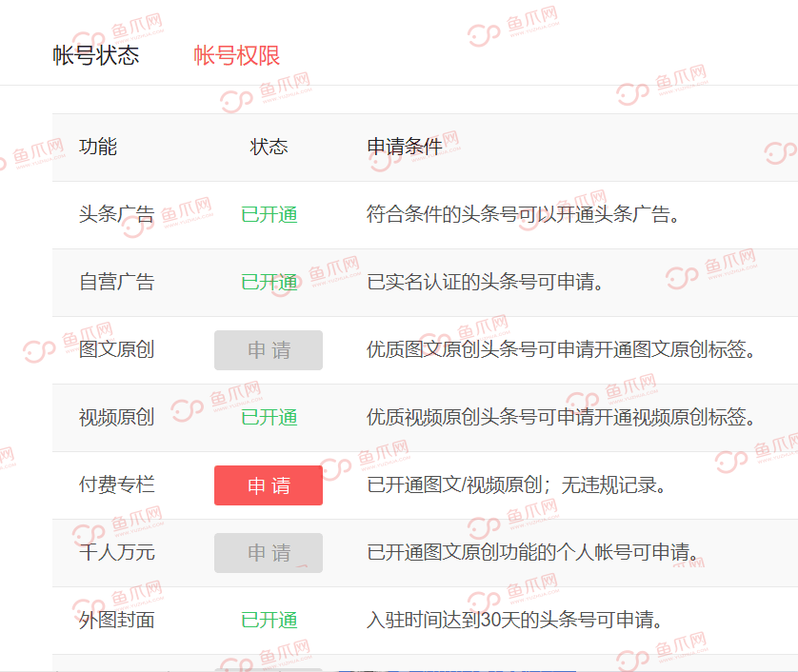Select the 视频原创 feature name
Viewport: 798px width, 672px height.
point(116,417)
